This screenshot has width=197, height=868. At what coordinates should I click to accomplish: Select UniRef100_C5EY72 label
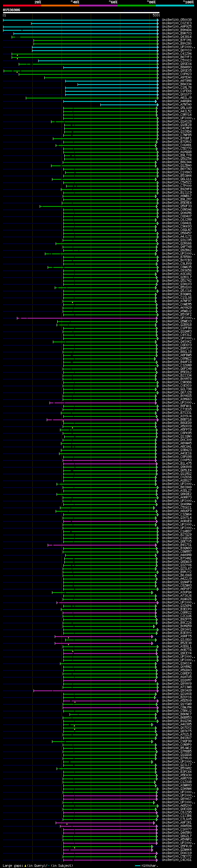coord(177,856)
